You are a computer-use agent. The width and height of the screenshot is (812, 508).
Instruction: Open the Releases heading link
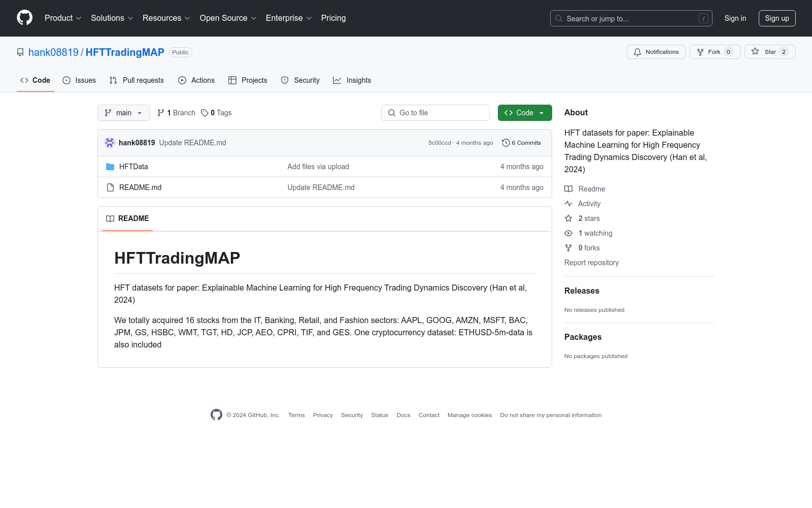pyautogui.click(x=582, y=291)
